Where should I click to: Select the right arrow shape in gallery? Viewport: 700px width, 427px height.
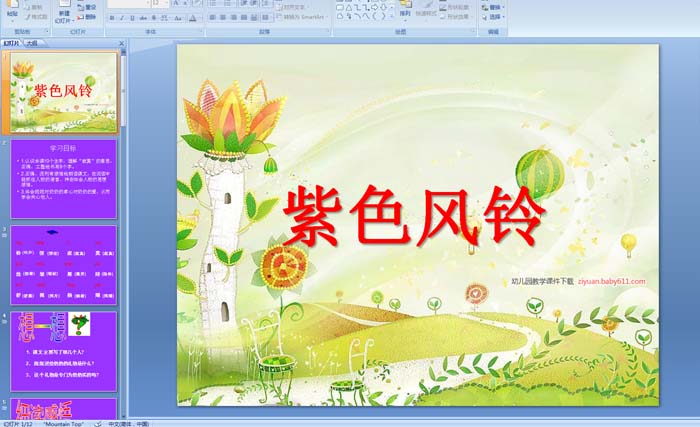(374, 8)
